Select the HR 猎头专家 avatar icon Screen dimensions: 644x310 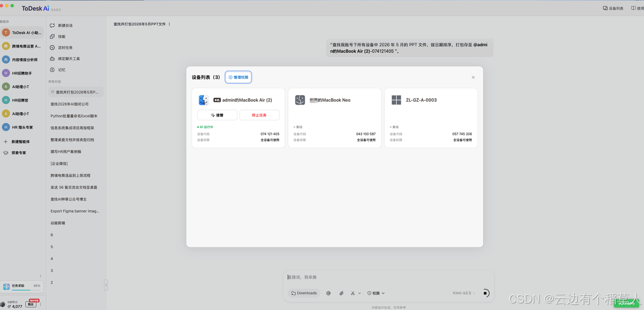click(6, 127)
